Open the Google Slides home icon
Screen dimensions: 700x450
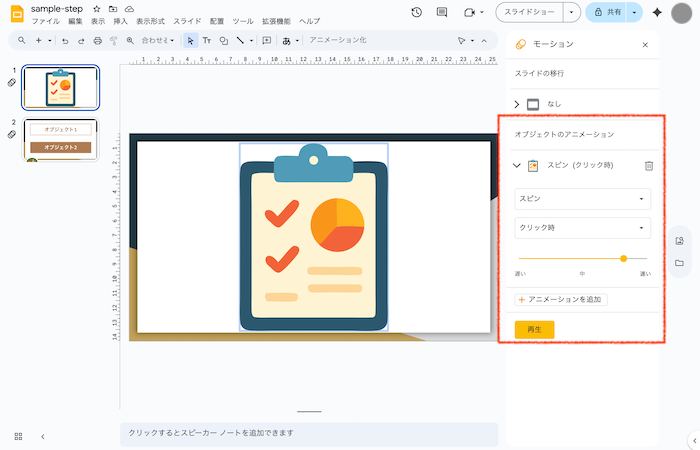coord(17,13)
